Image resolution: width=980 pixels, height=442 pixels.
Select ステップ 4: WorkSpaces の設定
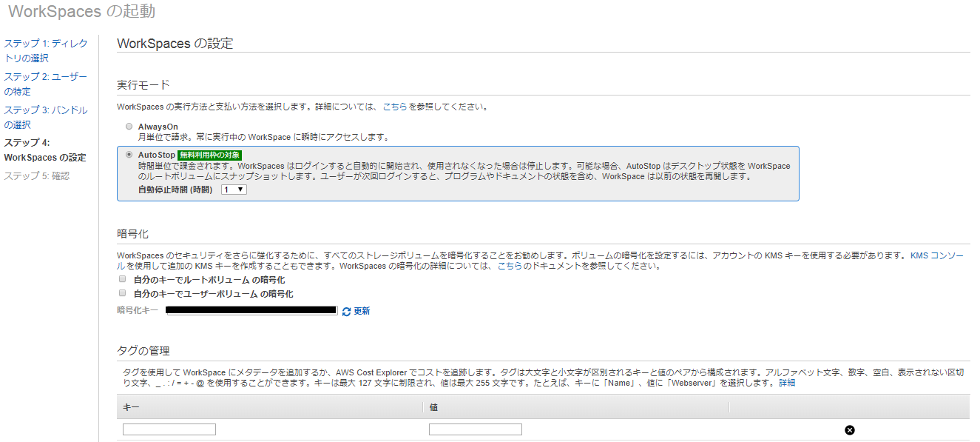click(45, 150)
